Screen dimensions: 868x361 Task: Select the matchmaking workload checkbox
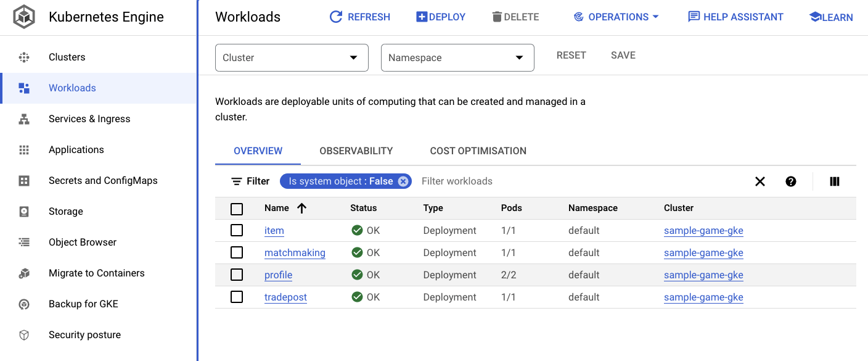pyautogui.click(x=237, y=252)
